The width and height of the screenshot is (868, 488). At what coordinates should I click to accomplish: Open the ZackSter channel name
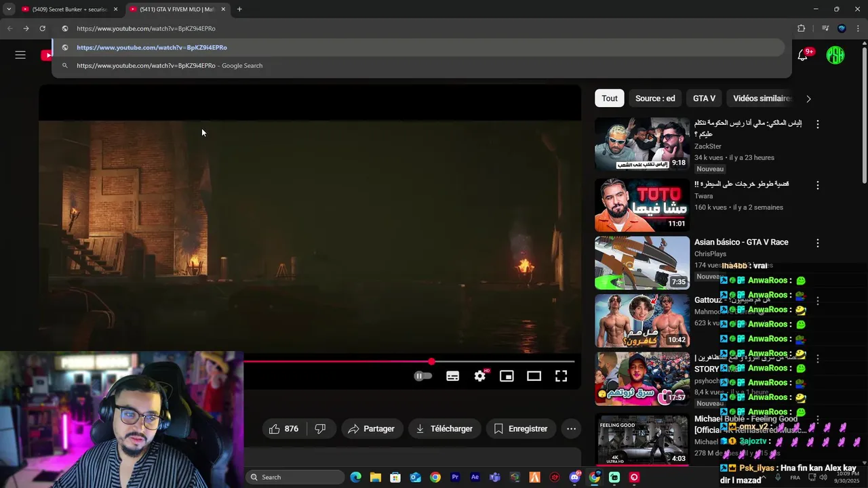click(x=708, y=146)
